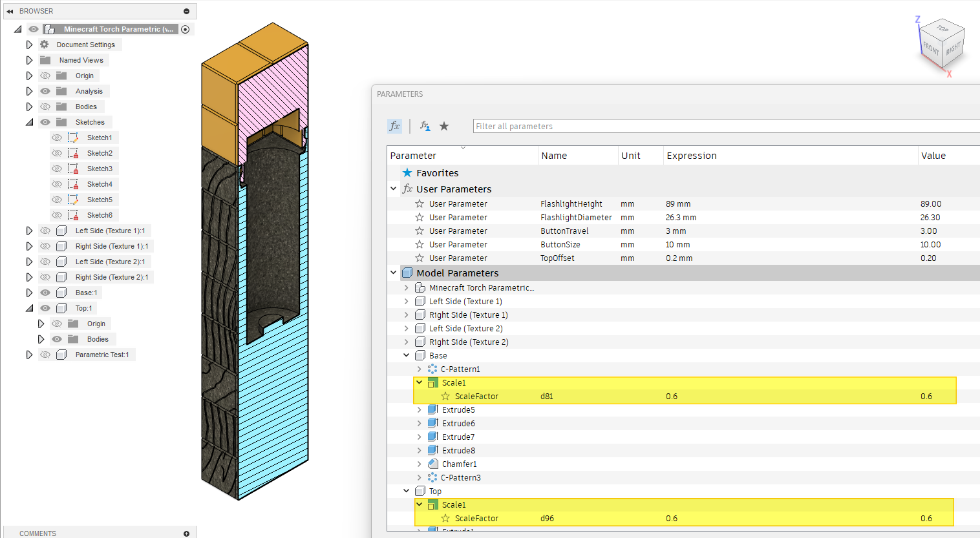Select the C-Pattern3 feature icon
The image size is (980, 538).
(x=432, y=477)
